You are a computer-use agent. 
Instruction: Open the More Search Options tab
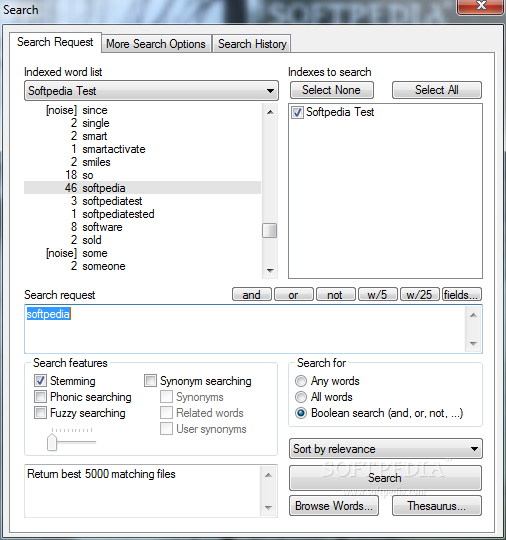[x=156, y=44]
